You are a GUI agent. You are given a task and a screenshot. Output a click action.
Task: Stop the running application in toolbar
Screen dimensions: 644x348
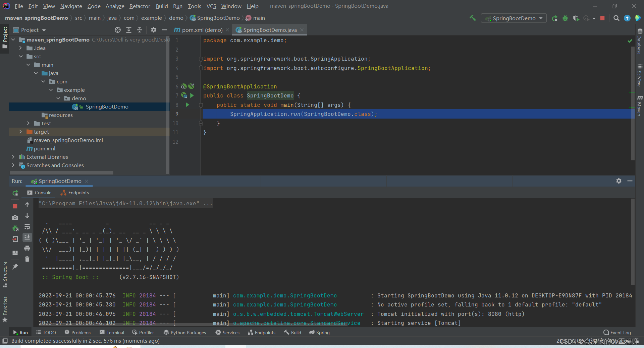(x=602, y=18)
